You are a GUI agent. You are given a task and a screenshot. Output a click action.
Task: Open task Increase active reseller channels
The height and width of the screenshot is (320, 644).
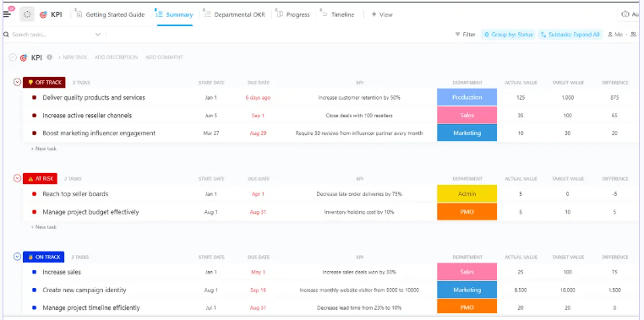coord(87,116)
